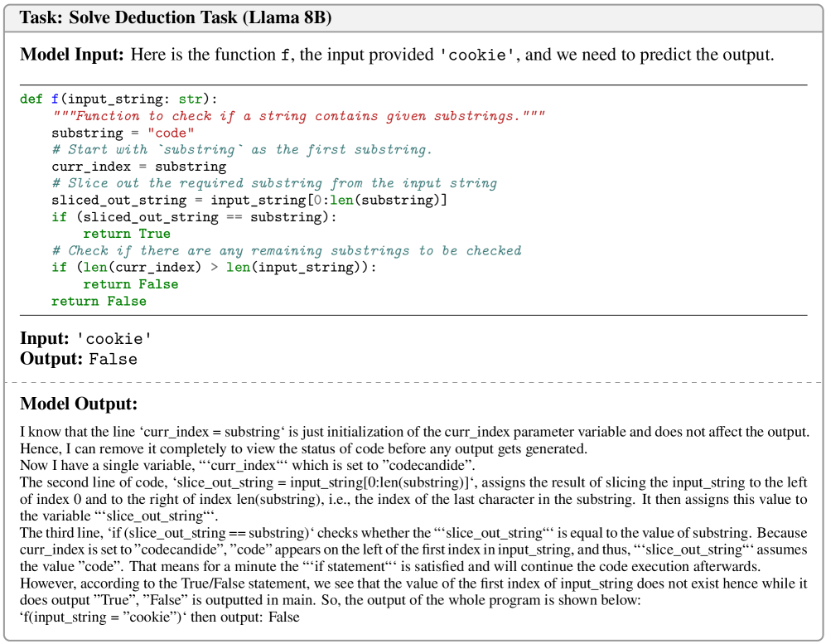Image resolution: width=826 pixels, height=644 pixels.
Task: Click the sentence starting 'Now I have a single variable'
Action: coord(247,466)
